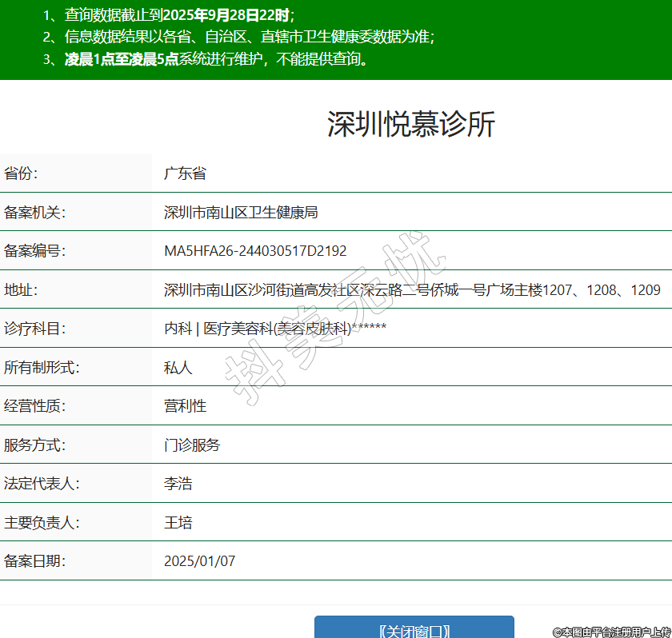Click the bold 凌晨1点至凌晨5点 maintenance notice
The width and height of the screenshot is (672, 638).
pos(122,59)
